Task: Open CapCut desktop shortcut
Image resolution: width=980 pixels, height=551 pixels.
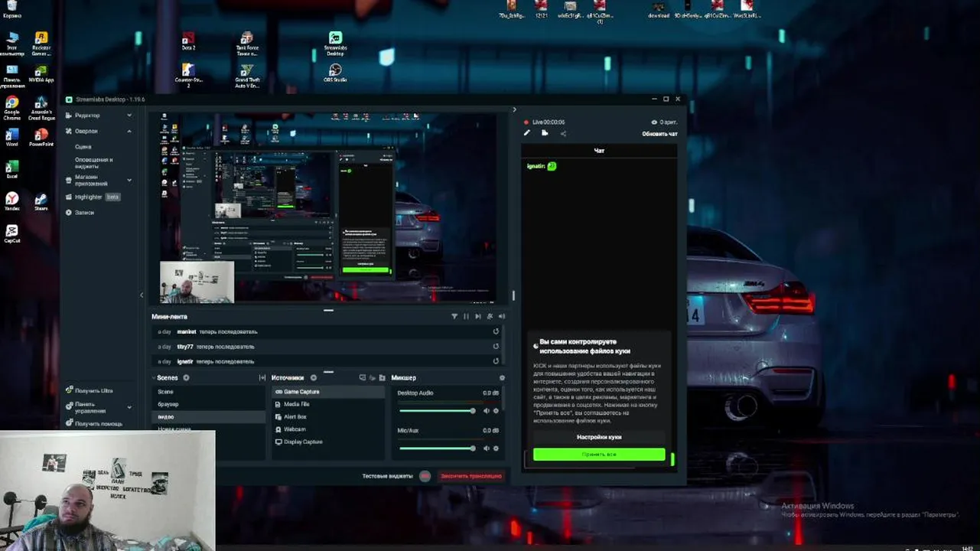Action: click(x=11, y=234)
